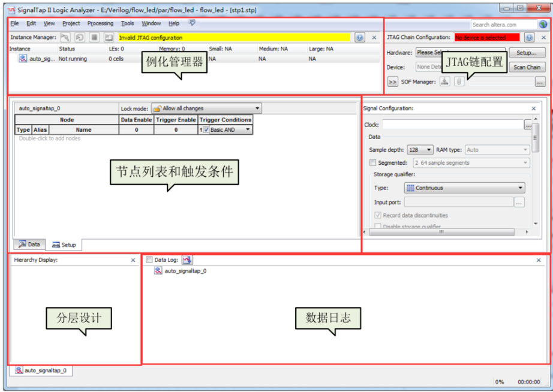This screenshot has width=553, height=392.
Task: Click the Run Analysis icon in Instance Manager
Action: click(x=65, y=37)
